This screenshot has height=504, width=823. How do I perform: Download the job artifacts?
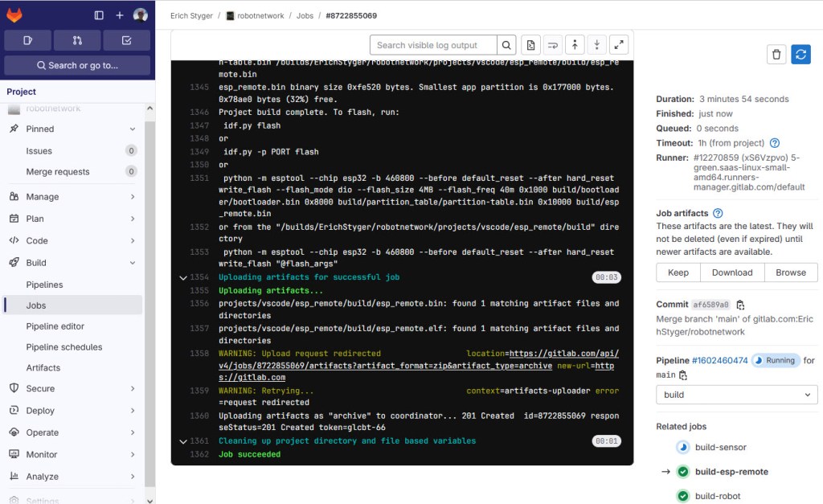click(x=731, y=272)
